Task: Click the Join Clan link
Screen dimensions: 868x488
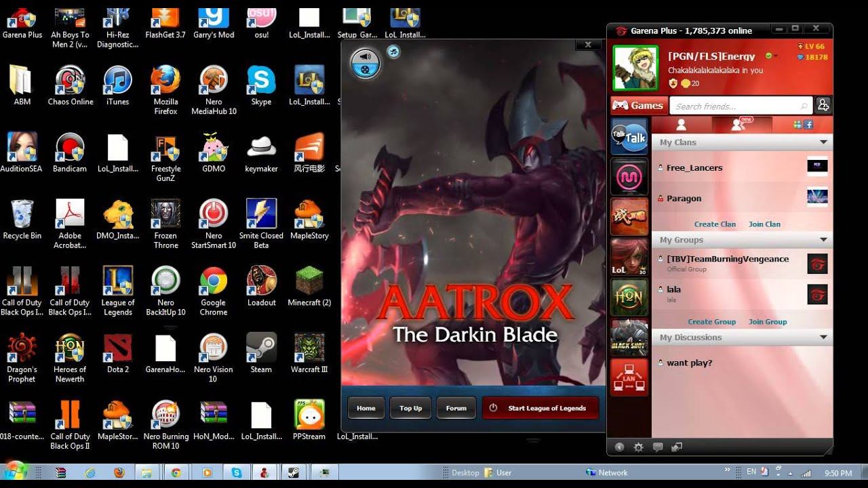Action: pos(764,224)
